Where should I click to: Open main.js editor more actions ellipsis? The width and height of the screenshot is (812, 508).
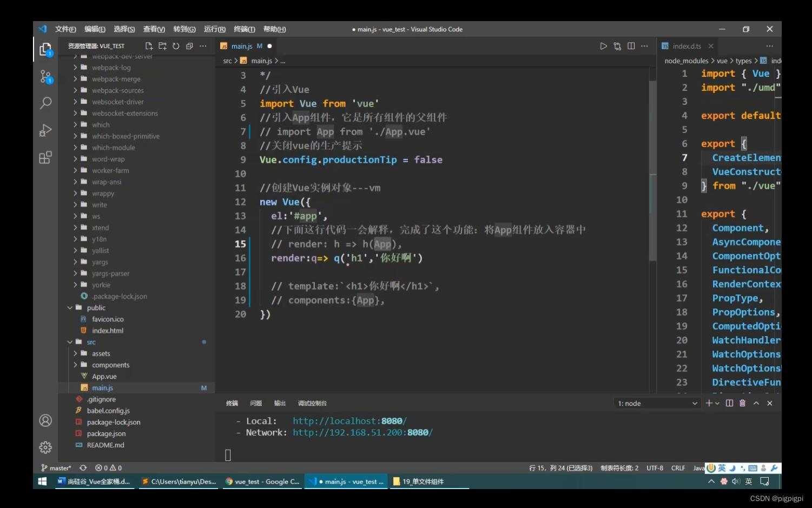(x=644, y=46)
